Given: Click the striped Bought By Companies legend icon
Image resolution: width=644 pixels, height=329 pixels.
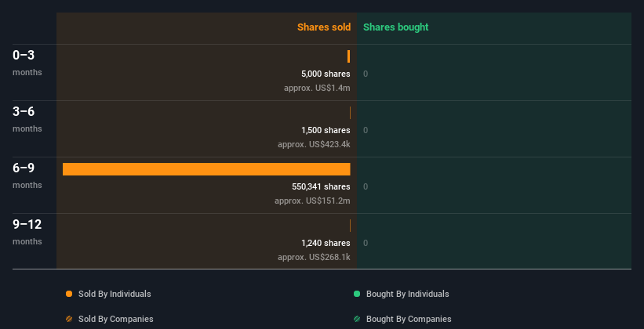Looking at the screenshot, I should (x=357, y=319).
